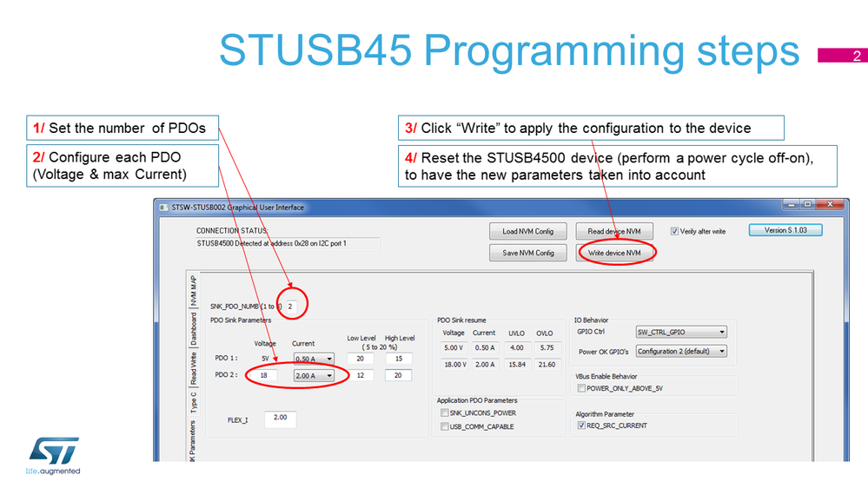The image size is (868, 488).
Task: Click the application icon in title bar
Action: pyautogui.click(x=164, y=208)
